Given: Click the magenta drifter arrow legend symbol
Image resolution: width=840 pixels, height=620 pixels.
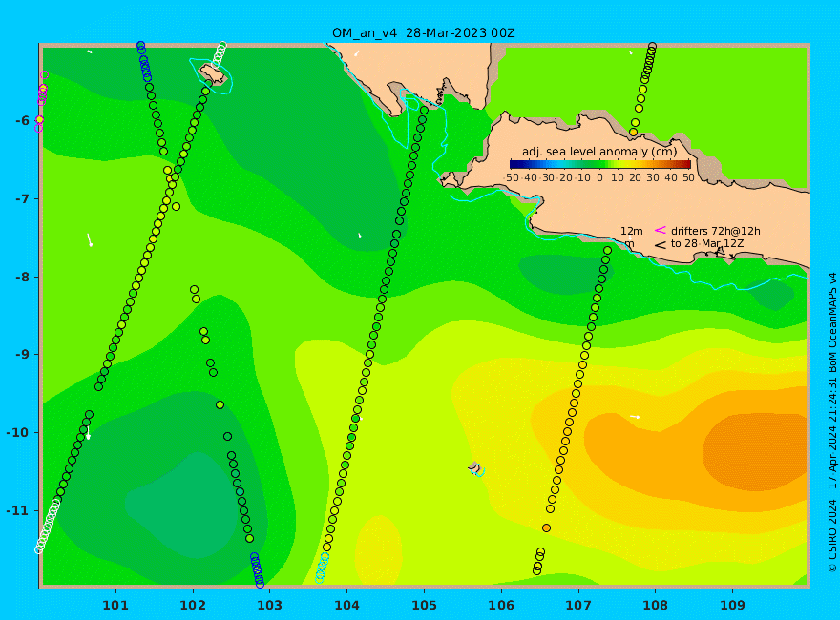Looking at the screenshot, I should [x=660, y=230].
